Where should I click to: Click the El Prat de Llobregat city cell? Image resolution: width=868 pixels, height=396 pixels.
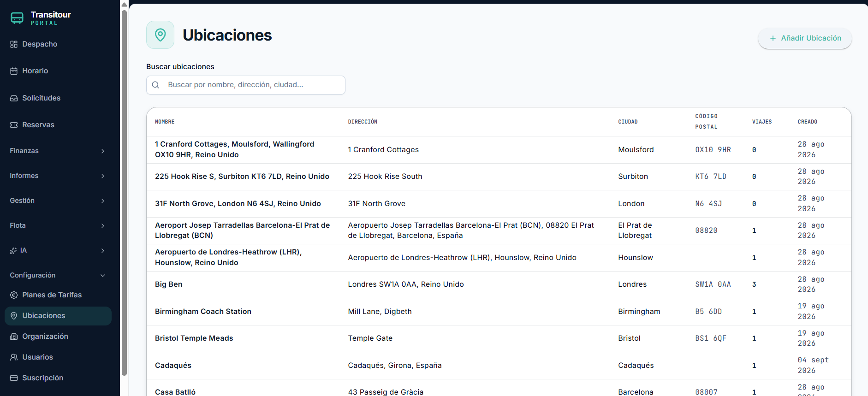tap(635, 231)
